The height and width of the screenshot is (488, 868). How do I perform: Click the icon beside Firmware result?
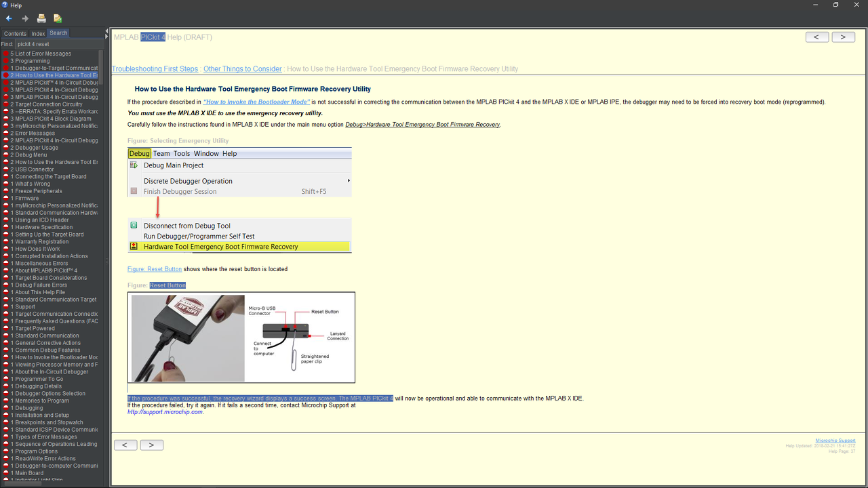coord(5,199)
